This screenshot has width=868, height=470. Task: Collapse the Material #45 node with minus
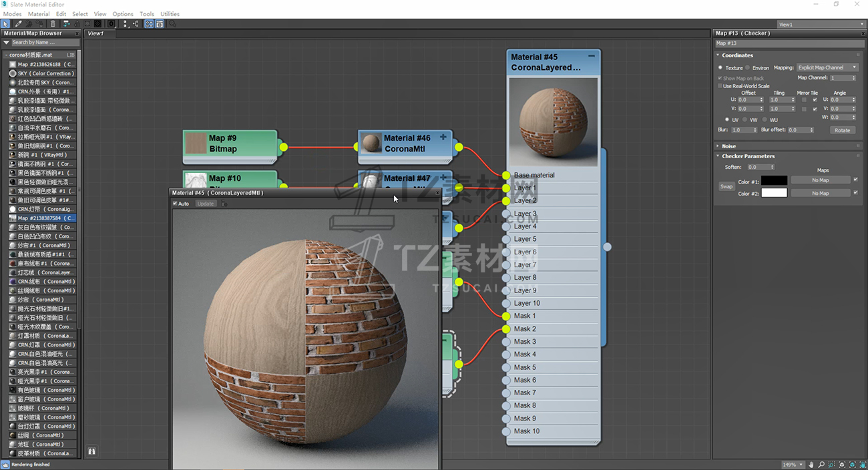[x=591, y=57]
